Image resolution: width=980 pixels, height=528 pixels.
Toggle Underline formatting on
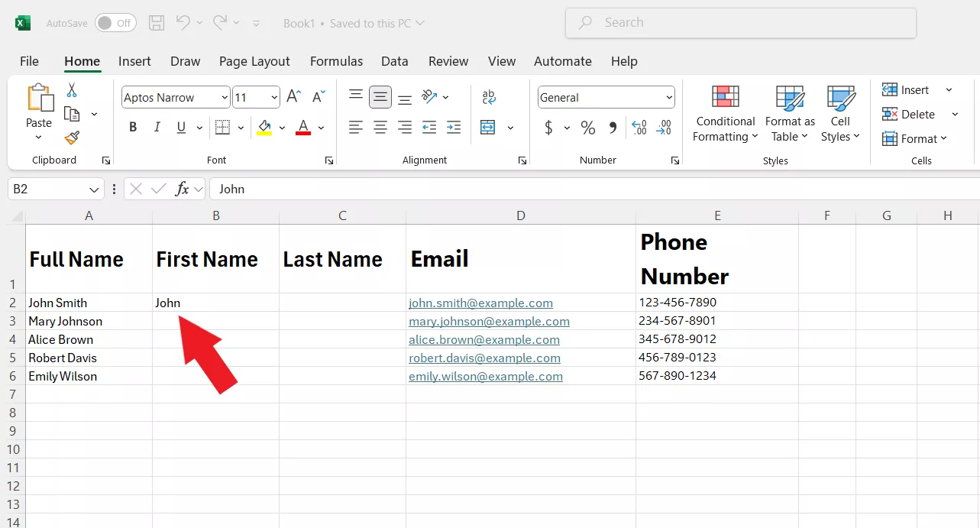181,128
